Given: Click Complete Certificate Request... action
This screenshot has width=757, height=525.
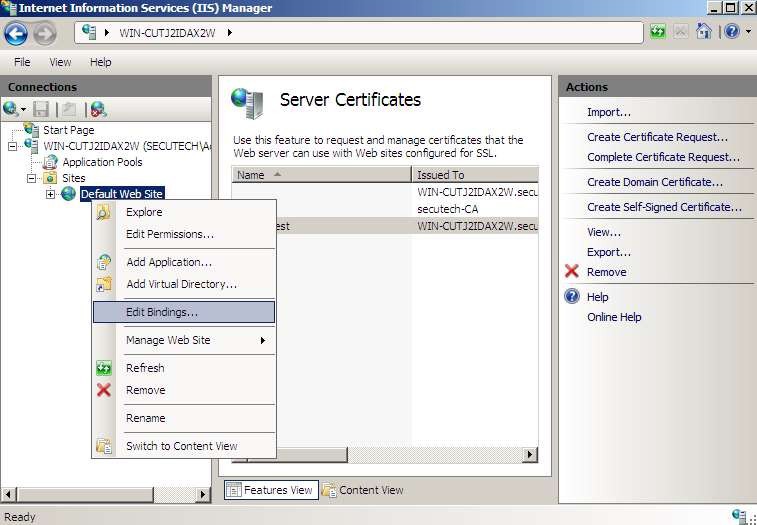Looking at the screenshot, I should click(663, 157).
